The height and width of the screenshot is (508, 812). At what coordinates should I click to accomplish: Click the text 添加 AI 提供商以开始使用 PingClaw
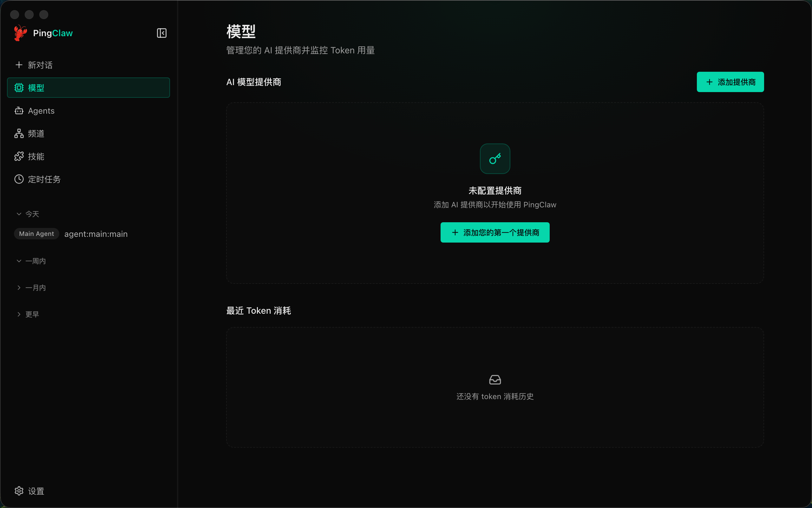(x=495, y=204)
